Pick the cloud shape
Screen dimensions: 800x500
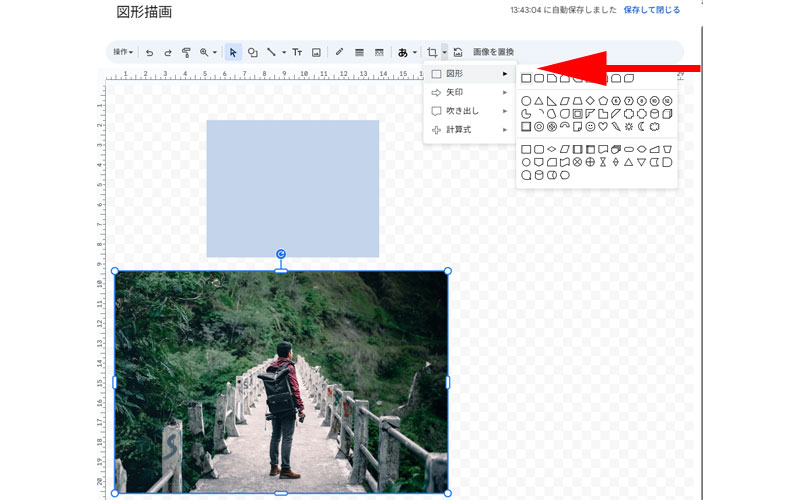(655, 126)
